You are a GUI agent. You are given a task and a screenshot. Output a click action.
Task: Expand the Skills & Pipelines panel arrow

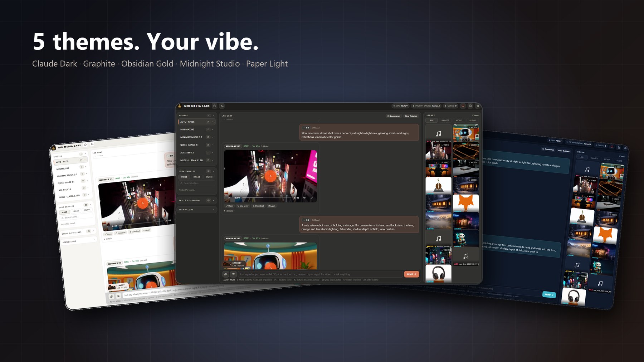point(214,200)
